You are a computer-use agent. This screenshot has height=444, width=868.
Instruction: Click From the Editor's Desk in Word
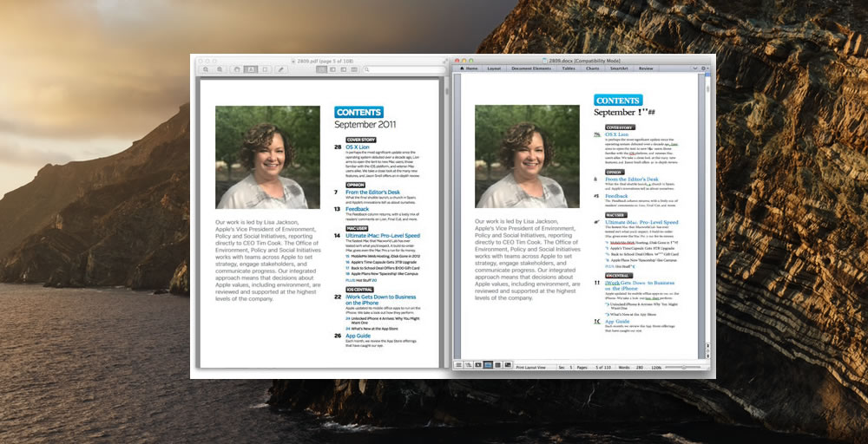pyautogui.click(x=632, y=180)
